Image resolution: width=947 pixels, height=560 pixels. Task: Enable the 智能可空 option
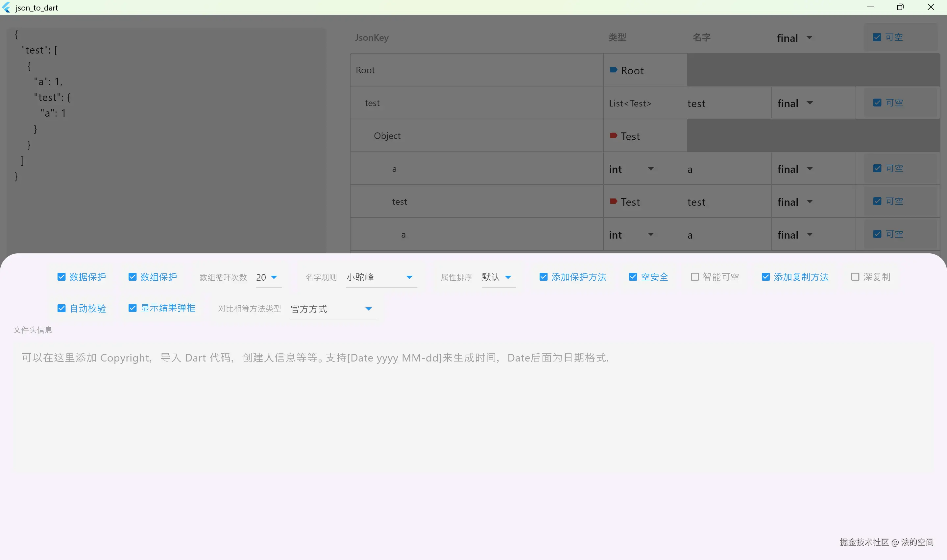pyautogui.click(x=694, y=277)
